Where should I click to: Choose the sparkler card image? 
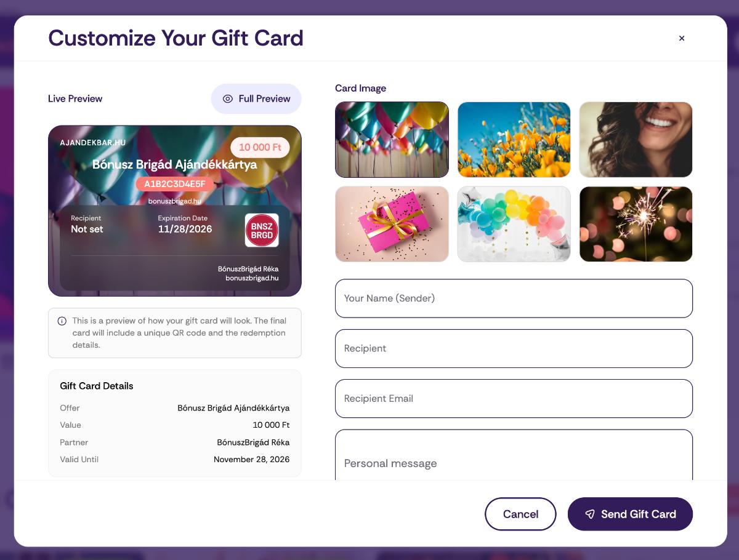coord(636,224)
